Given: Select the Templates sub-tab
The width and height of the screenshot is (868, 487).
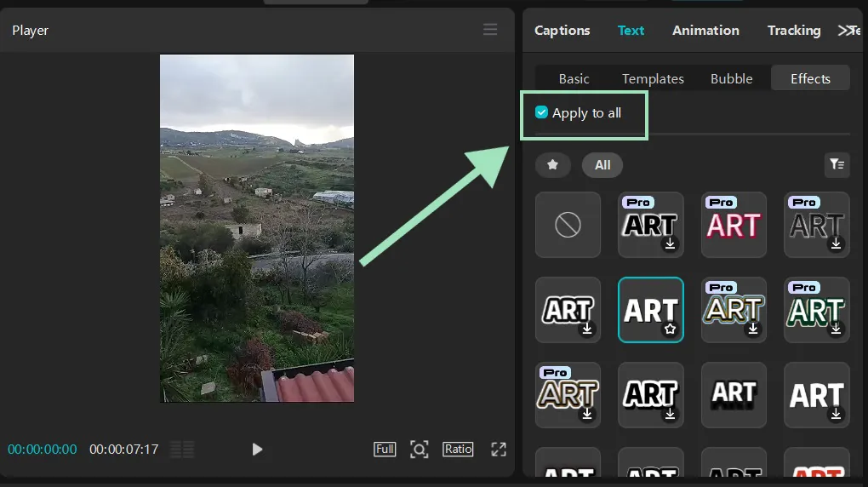Looking at the screenshot, I should pyautogui.click(x=653, y=78).
